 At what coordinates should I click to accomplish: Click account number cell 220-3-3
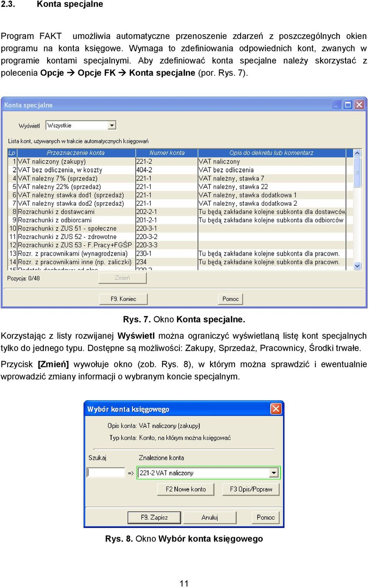point(166,245)
